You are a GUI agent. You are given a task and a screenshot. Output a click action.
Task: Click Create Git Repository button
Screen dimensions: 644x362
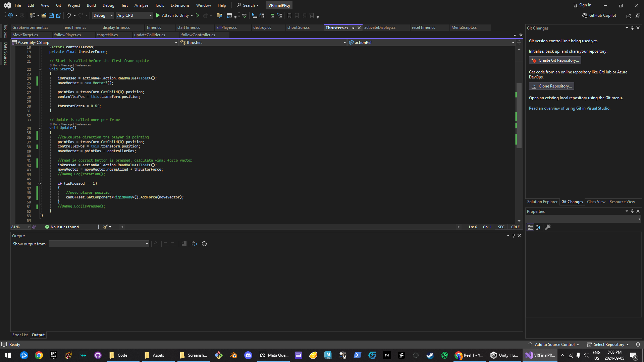point(555,60)
